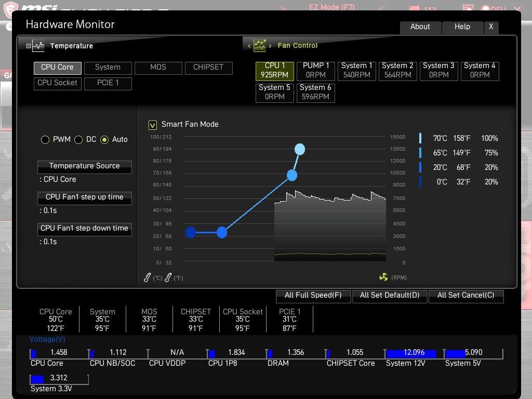Select the MOS temperature tab
The width and height of the screenshot is (532, 399).
coord(158,68)
